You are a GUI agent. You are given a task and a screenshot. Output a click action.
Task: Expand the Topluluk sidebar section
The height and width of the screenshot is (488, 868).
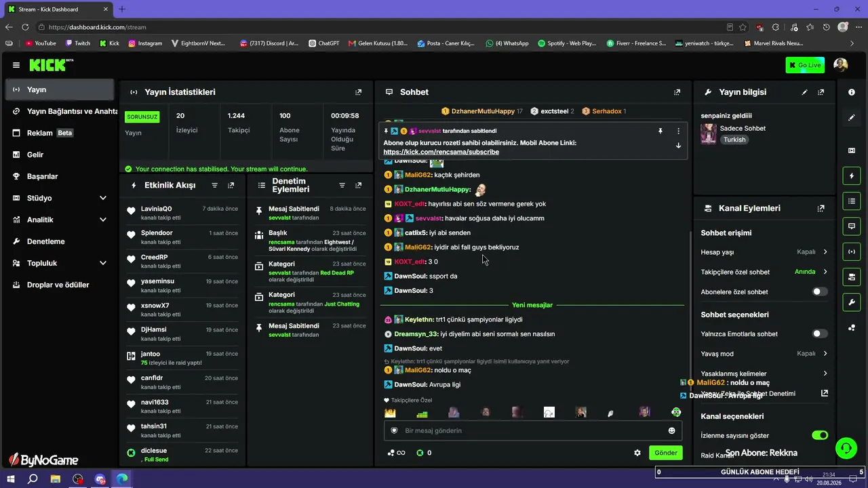click(x=103, y=263)
